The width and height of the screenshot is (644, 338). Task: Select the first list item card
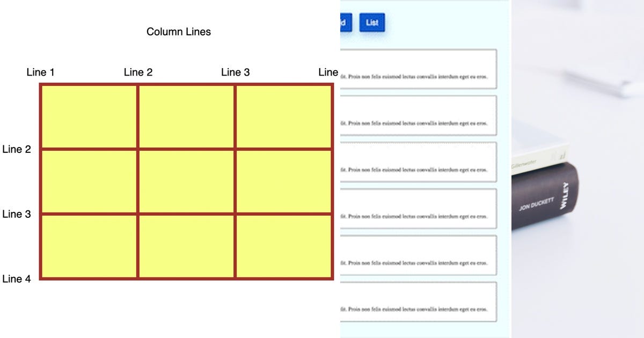(x=418, y=69)
